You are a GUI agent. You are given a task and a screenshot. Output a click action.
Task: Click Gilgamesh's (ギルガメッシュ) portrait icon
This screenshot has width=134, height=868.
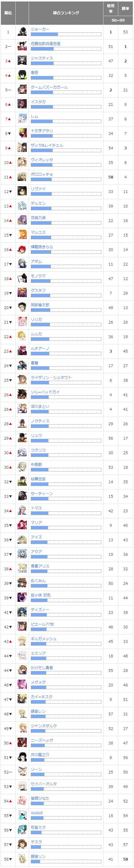tap(22, 641)
